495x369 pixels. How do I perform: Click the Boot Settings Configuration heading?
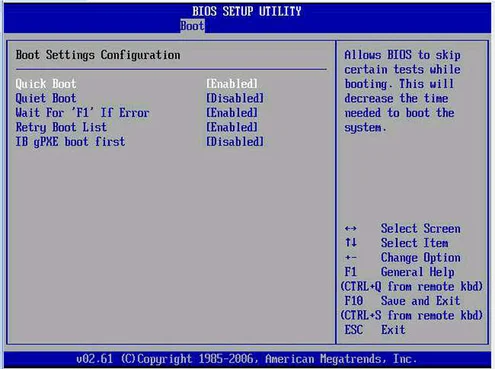(x=98, y=55)
